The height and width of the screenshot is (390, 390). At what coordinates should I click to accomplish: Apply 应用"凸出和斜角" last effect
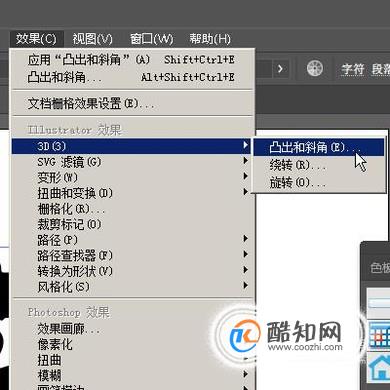point(133,60)
